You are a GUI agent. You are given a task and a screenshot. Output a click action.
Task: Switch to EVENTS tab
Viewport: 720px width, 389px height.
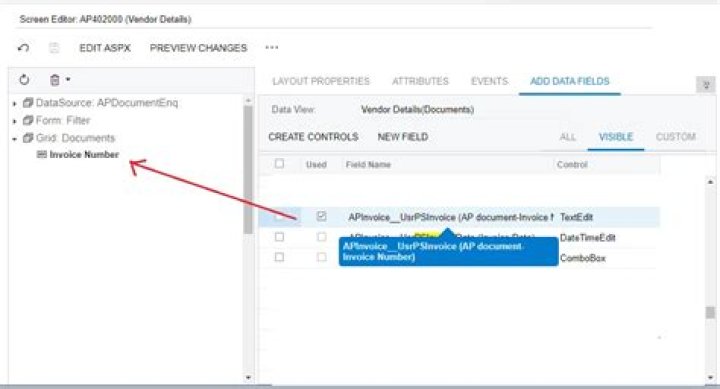pos(489,81)
